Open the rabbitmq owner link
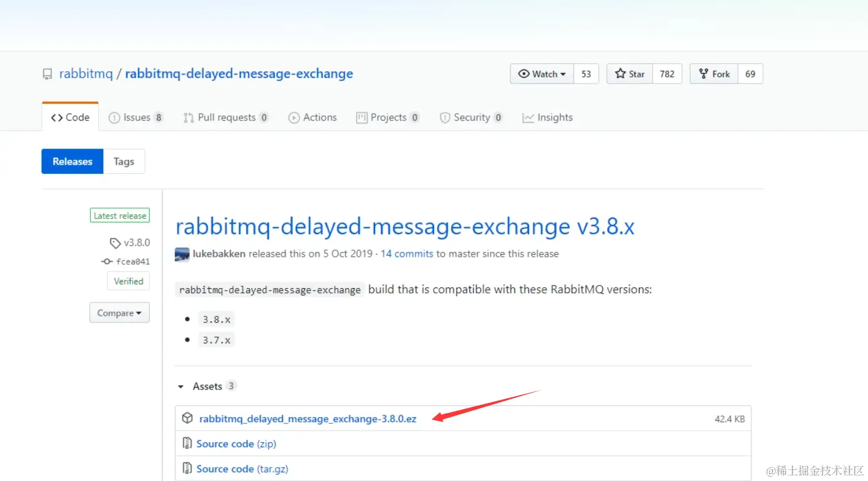 tap(86, 74)
